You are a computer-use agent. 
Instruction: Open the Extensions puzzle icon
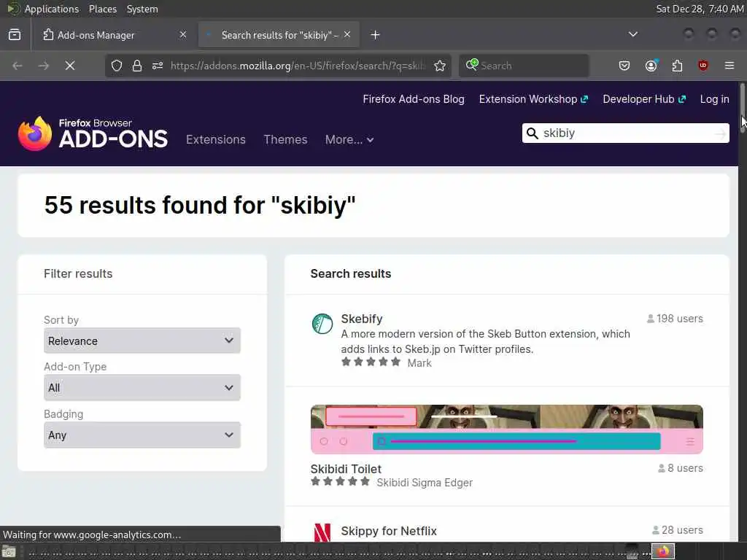tap(677, 66)
